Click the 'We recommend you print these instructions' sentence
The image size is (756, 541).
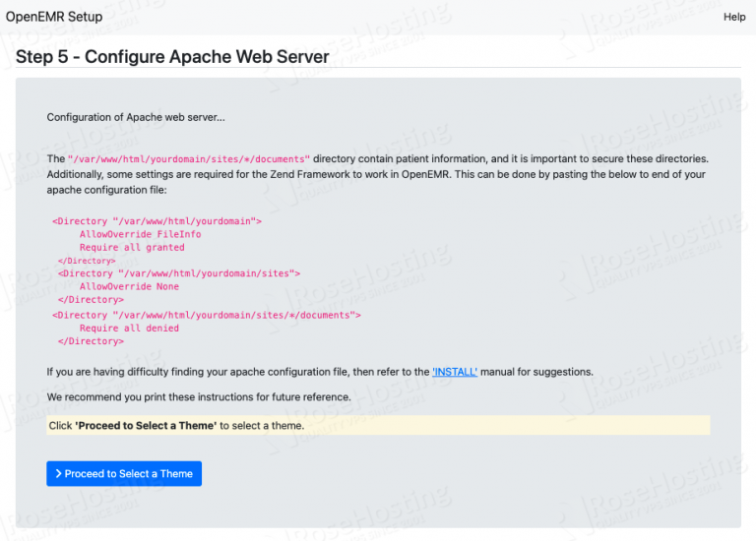tap(199, 396)
